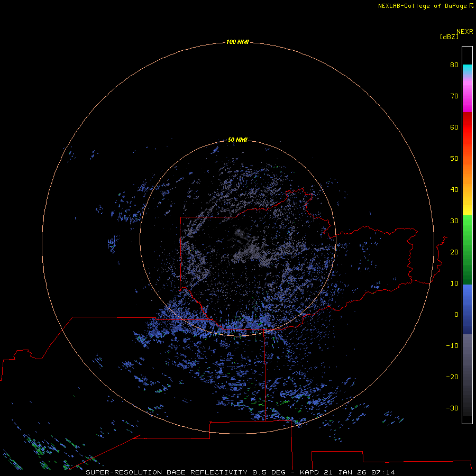
Task: Click the 10 value on the dBZ scale
Action: [454, 283]
